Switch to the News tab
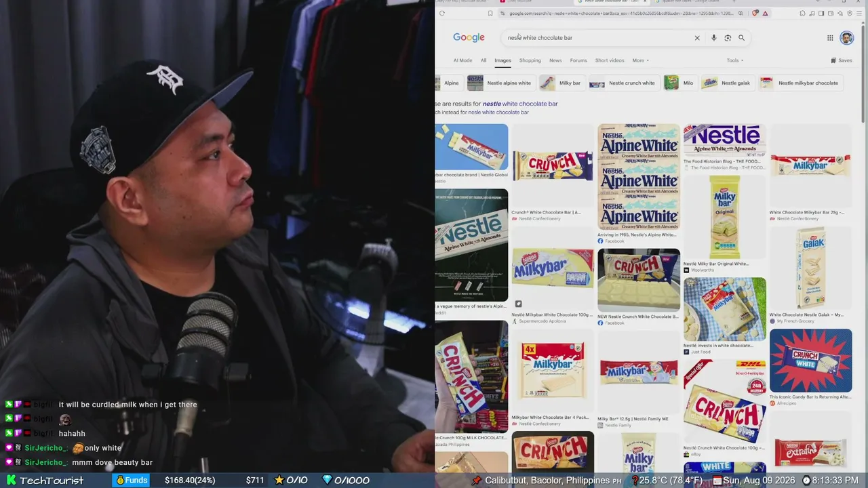The height and width of the screenshot is (488, 868). (555, 60)
